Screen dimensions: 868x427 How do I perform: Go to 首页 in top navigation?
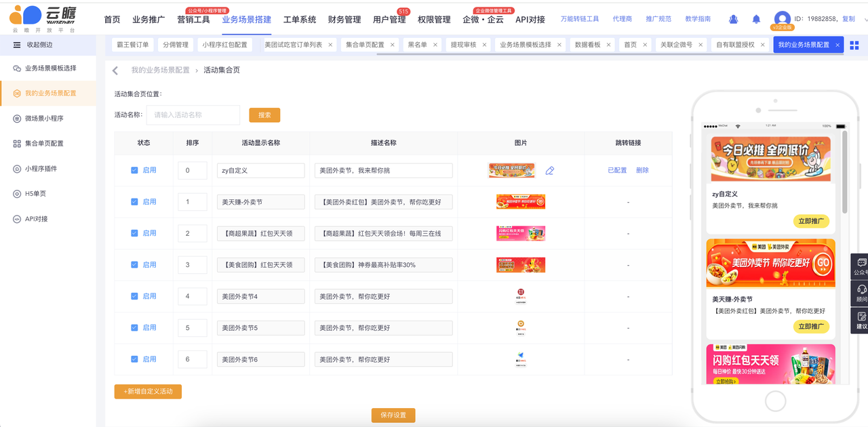(x=112, y=20)
